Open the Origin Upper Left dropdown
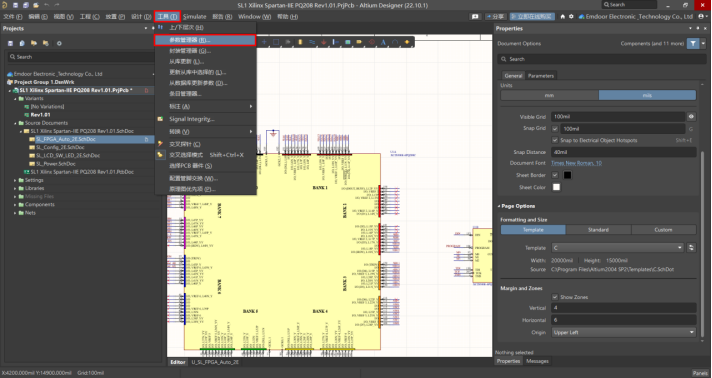Image resolution: width=712 pixels, height=378 pixels. [x=623, y=332]
